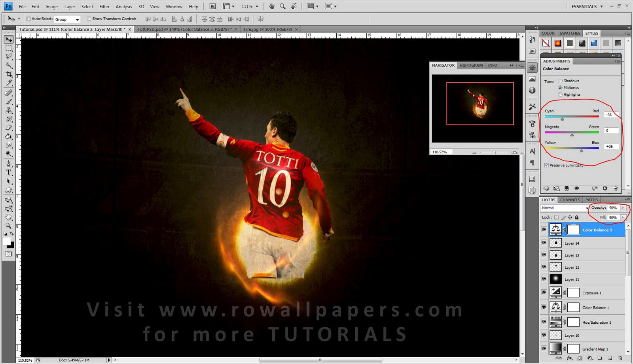Activate the Crop tool
633x364 pixels.
tap(9, 74)
